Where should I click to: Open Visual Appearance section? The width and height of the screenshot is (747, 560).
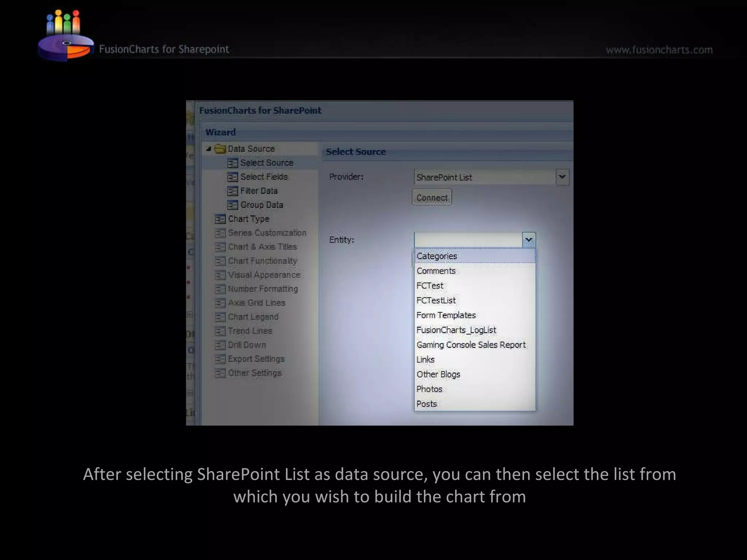264,275
